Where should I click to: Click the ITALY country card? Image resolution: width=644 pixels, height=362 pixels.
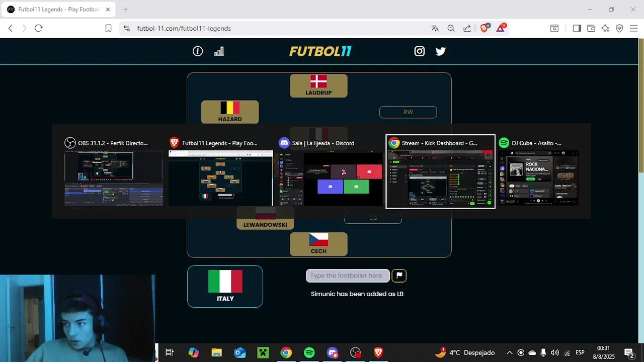coord(225,287)
